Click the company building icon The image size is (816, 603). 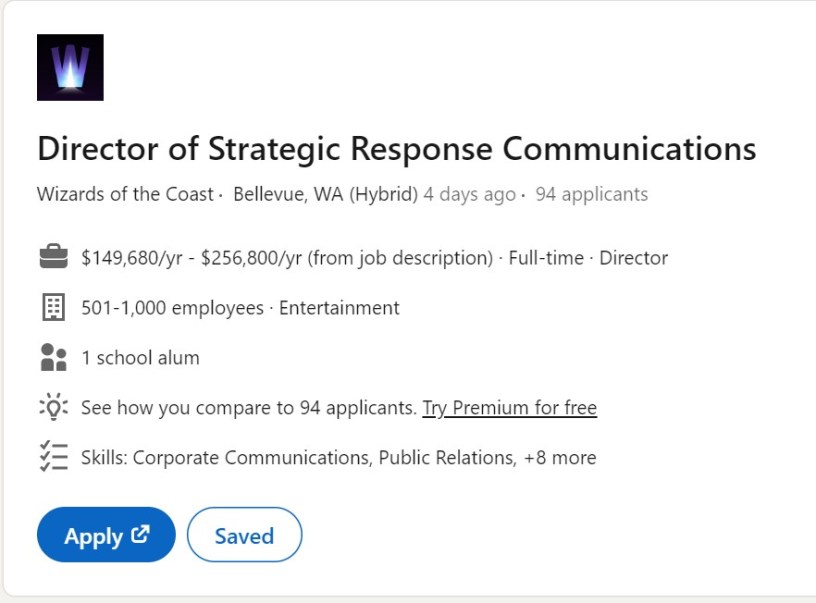pyautogui.click(x=53, y=308)
